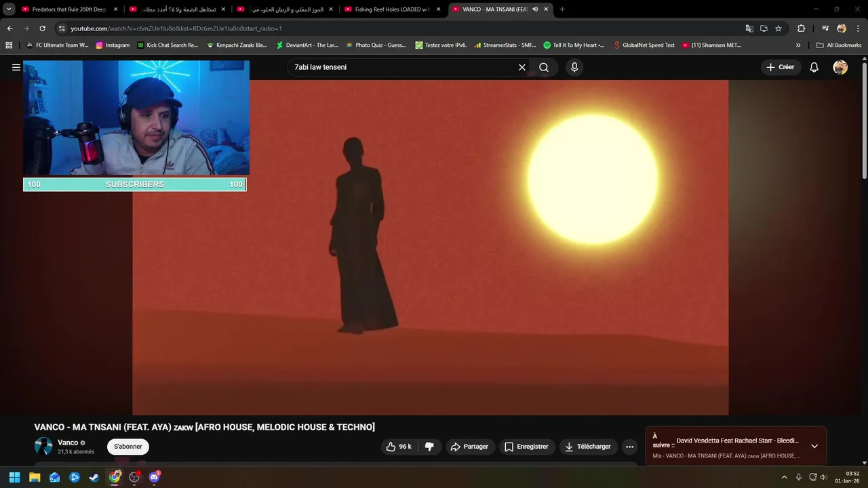The width and height of the screenshot is (868, 488).
Task: Open Steam from the taskbar
Action: (94, 477)
